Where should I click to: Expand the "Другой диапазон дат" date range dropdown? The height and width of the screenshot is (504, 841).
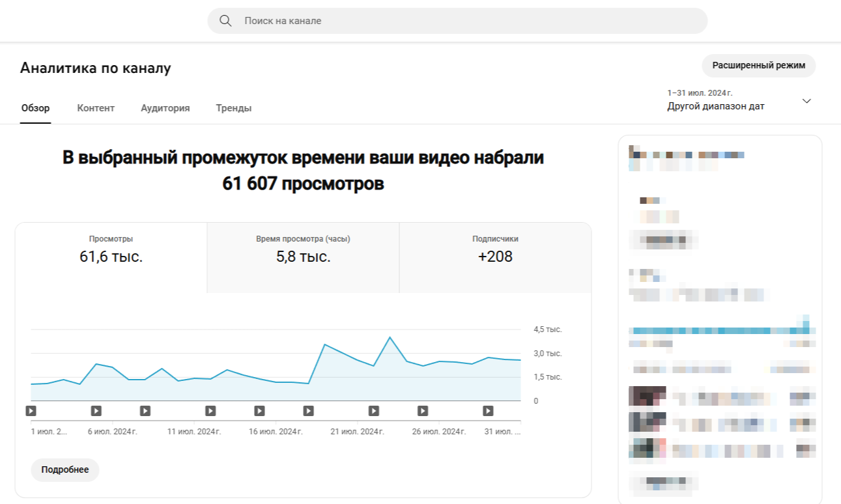pos(740,100)
